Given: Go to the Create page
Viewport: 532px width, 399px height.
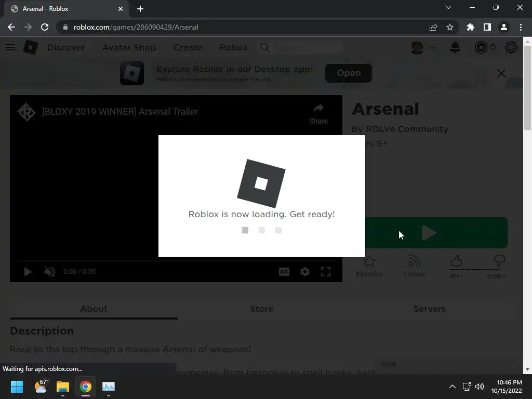Looking at the screenshot, I should 188,47.
